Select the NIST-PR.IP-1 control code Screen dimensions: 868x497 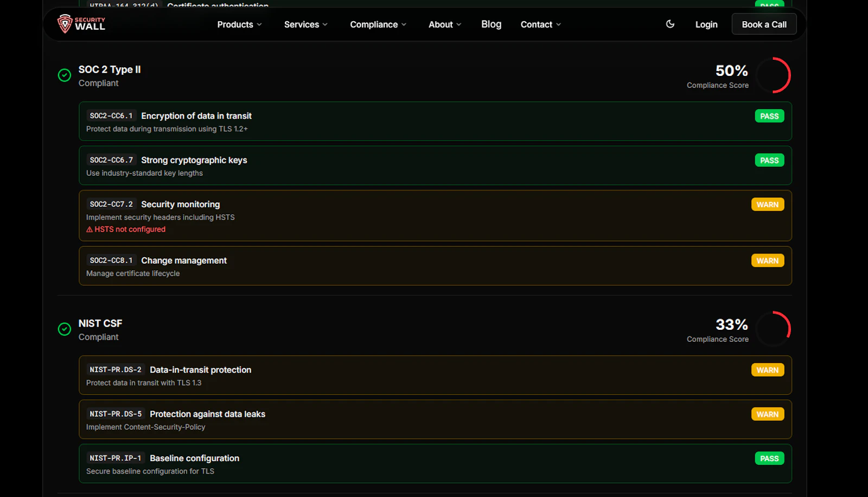[x=116, y=458]
